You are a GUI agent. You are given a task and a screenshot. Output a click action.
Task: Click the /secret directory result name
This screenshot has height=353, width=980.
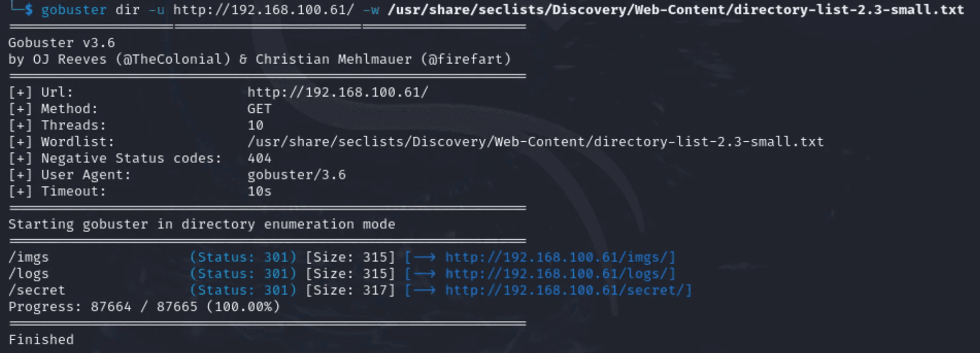tap(37, 290)
